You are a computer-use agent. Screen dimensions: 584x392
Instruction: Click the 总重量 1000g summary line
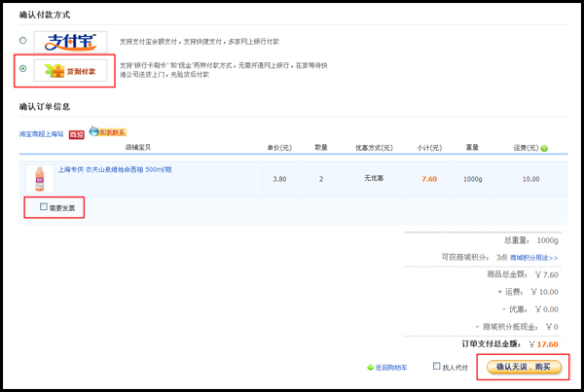tap(531, 240)
